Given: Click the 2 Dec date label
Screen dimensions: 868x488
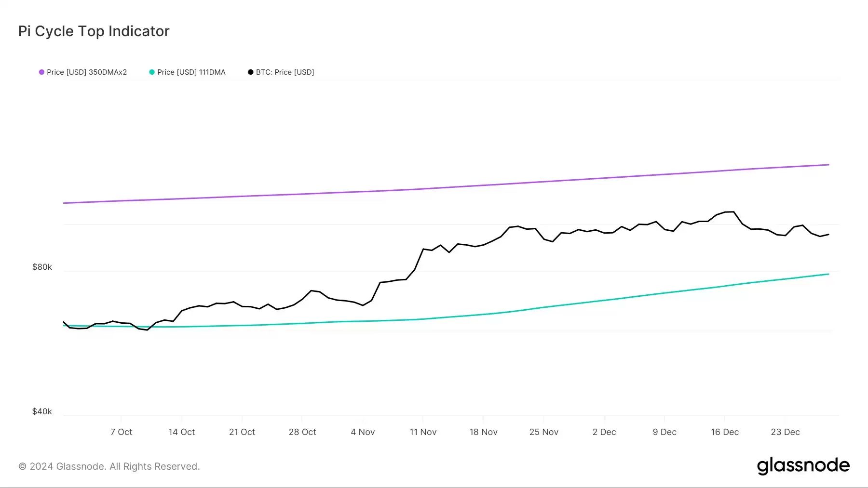Looking at the screenshot, I should [604, 432].
